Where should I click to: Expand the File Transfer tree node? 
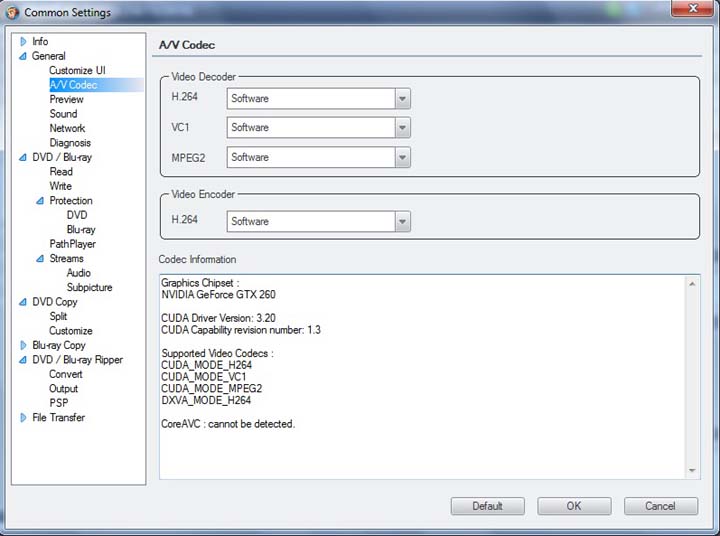[23, 418]
